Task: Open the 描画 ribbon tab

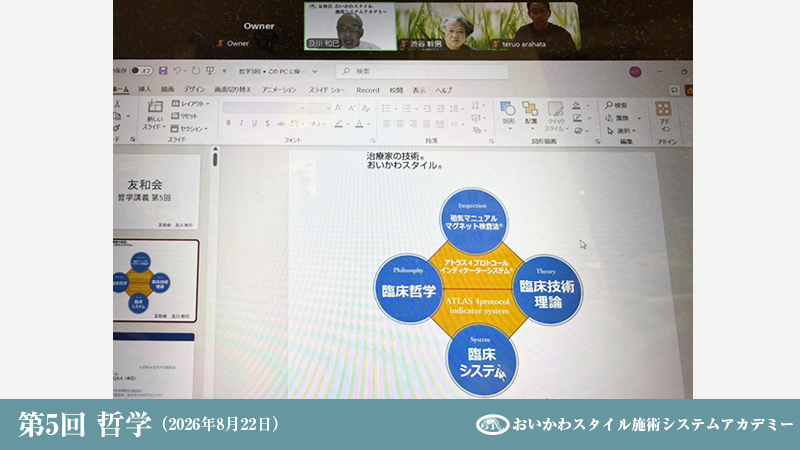Action: coord(167,89)
